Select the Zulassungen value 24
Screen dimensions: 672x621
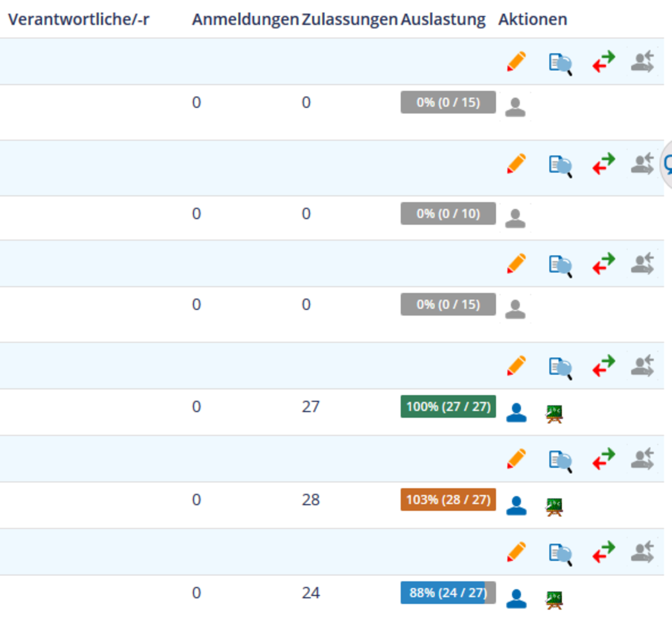coord(311,593)
